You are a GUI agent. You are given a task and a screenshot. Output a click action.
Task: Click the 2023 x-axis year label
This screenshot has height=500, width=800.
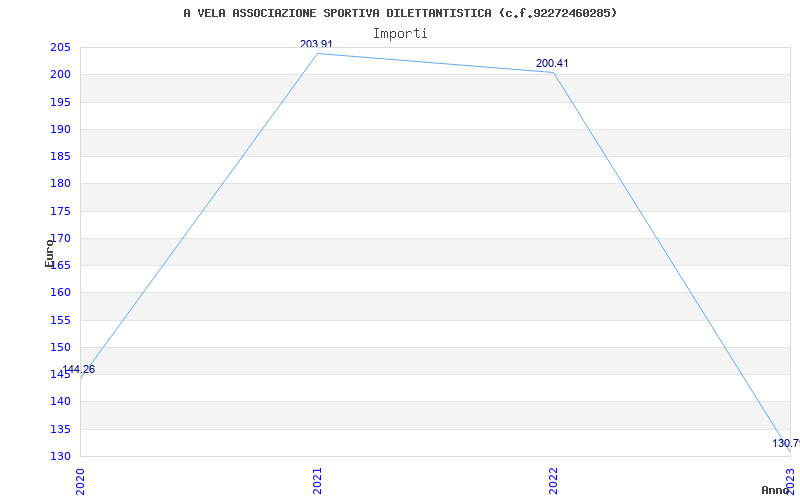[791, 482]
